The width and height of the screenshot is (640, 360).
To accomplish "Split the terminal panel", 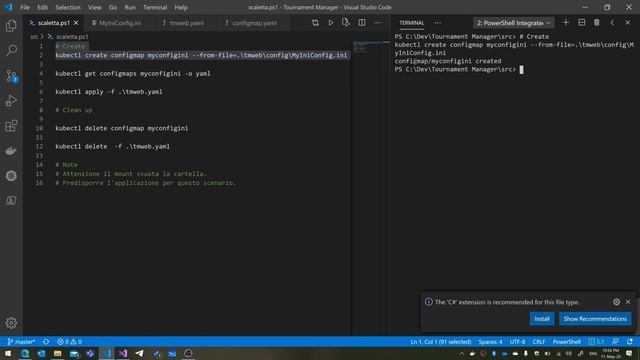I will 582,23.
